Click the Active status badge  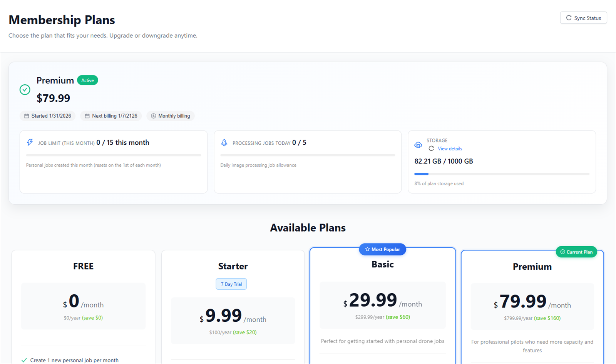pyautogui.click(x=87, y=80)
